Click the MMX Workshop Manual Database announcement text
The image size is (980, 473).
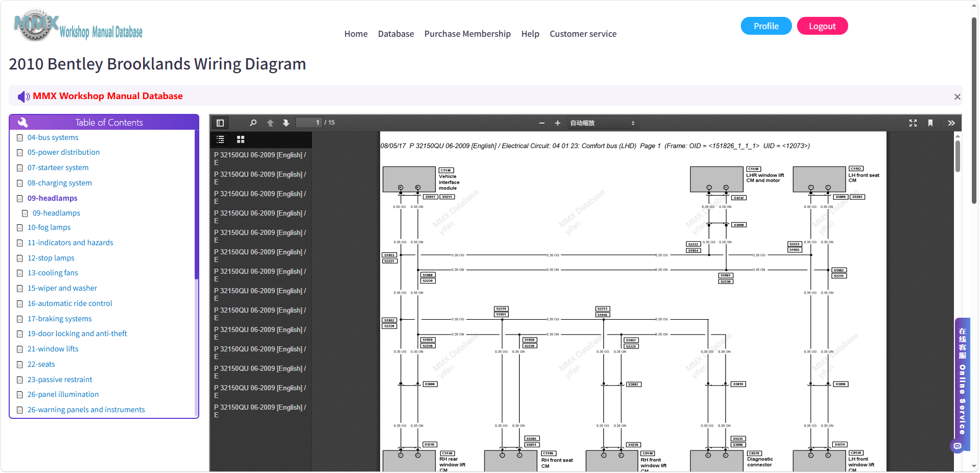108,96
